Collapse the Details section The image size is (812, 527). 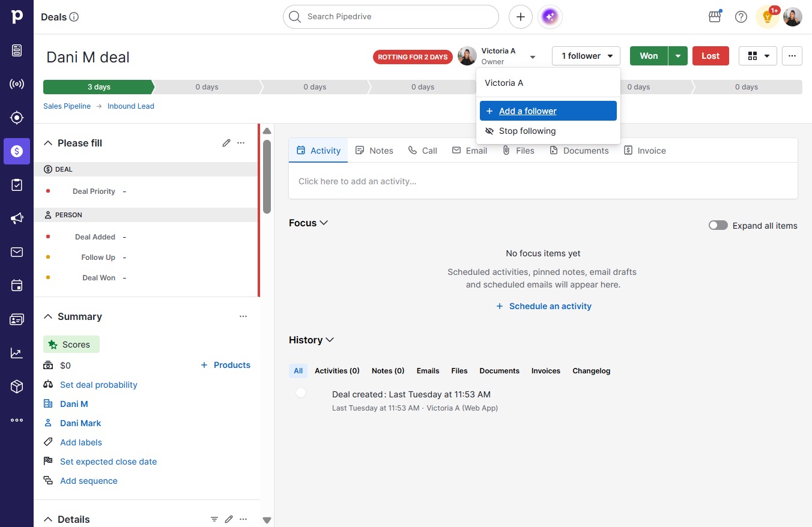48,519
